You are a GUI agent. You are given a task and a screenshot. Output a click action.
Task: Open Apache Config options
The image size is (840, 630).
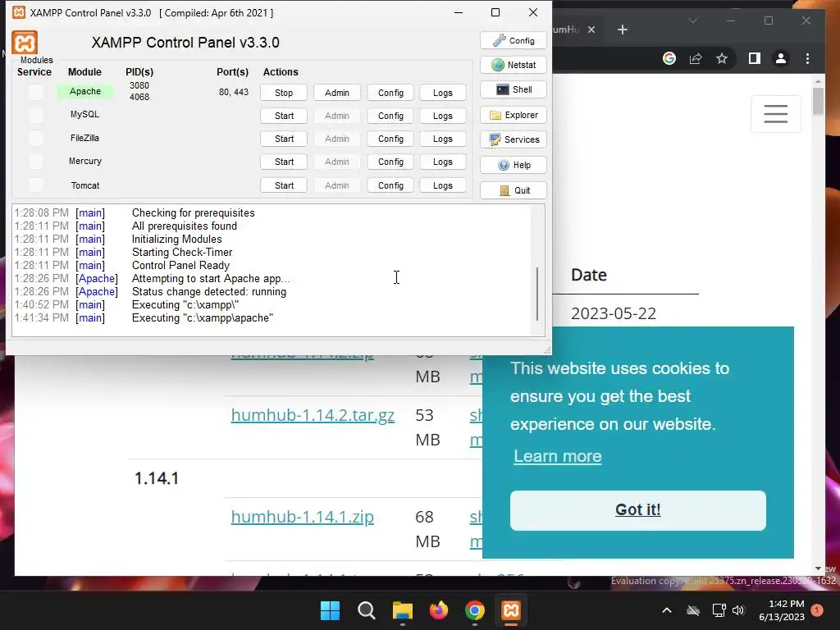coord(390,93)
